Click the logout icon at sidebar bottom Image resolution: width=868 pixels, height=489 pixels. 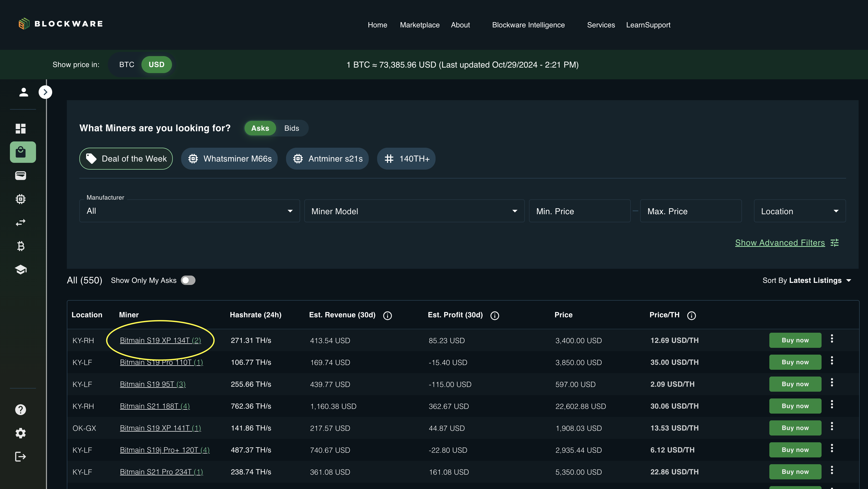(x=21, y=457)
